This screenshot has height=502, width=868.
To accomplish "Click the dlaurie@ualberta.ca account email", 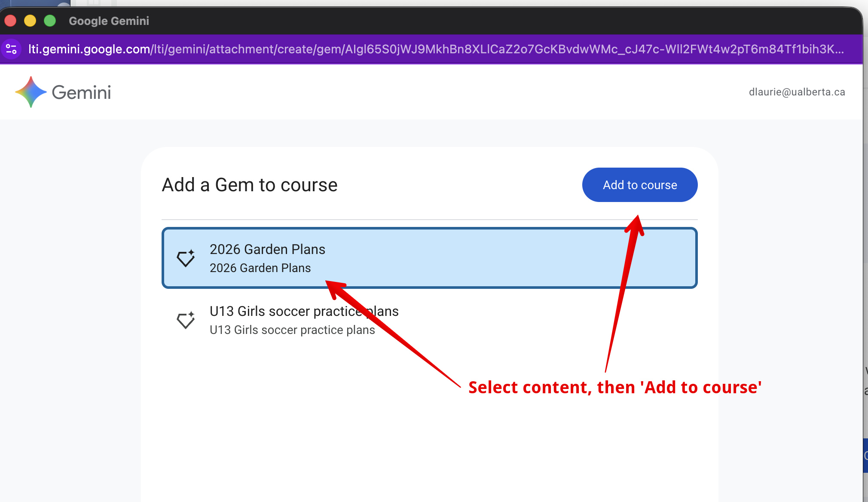I will point(797,92).
